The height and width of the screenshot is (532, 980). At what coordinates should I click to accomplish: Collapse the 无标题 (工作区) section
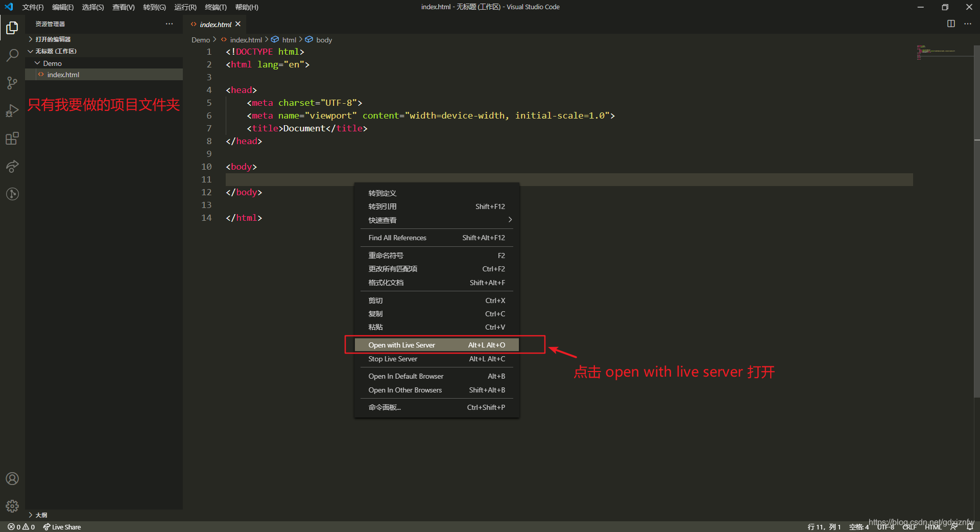tap(104, 51)
